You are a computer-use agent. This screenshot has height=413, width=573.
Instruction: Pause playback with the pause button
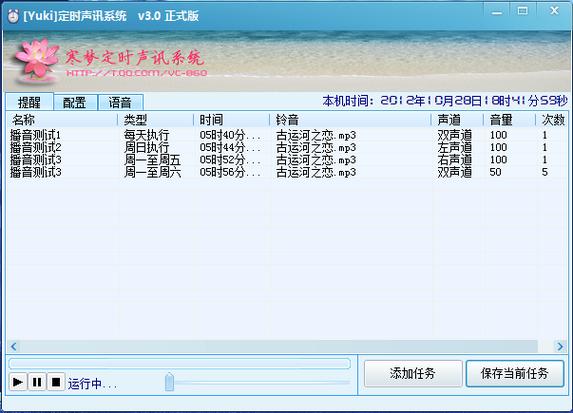tap(37, 382)
